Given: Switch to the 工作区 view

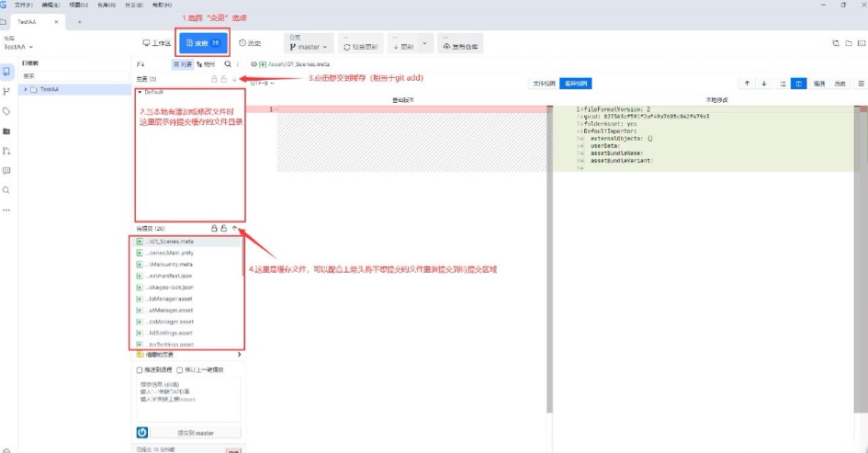Looking at the screenshot, I should point(157,42).
